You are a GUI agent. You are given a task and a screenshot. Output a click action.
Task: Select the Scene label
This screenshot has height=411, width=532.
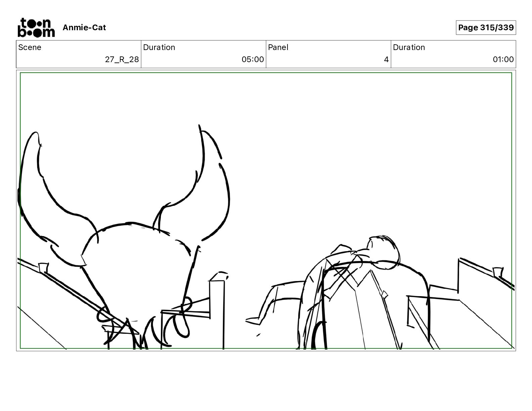click(30, 47)
